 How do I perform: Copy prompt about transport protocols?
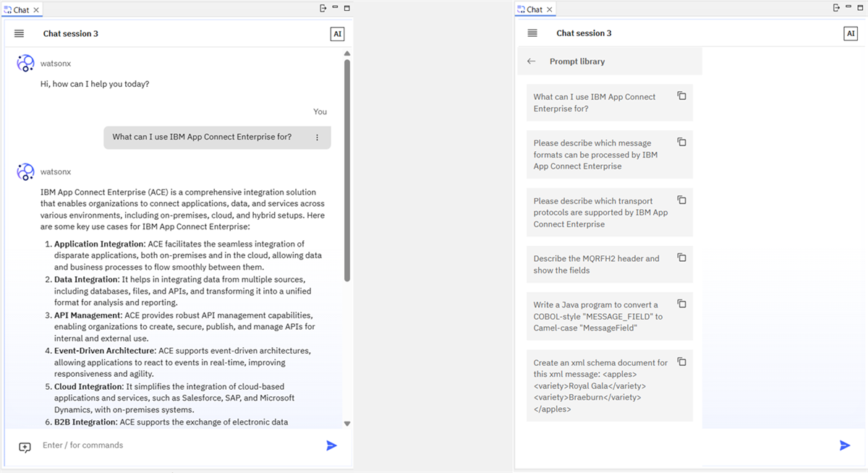point(681,200)
